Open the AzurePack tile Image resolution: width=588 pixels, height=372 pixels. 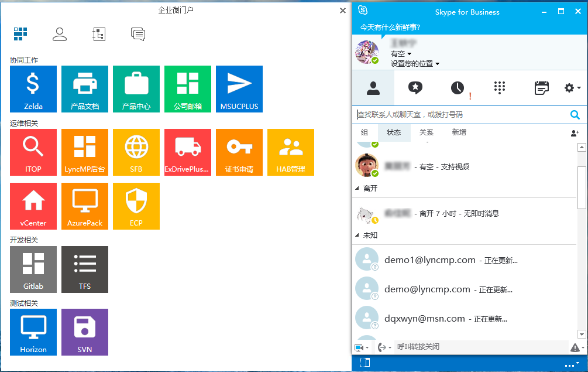(x=85, y=206)
